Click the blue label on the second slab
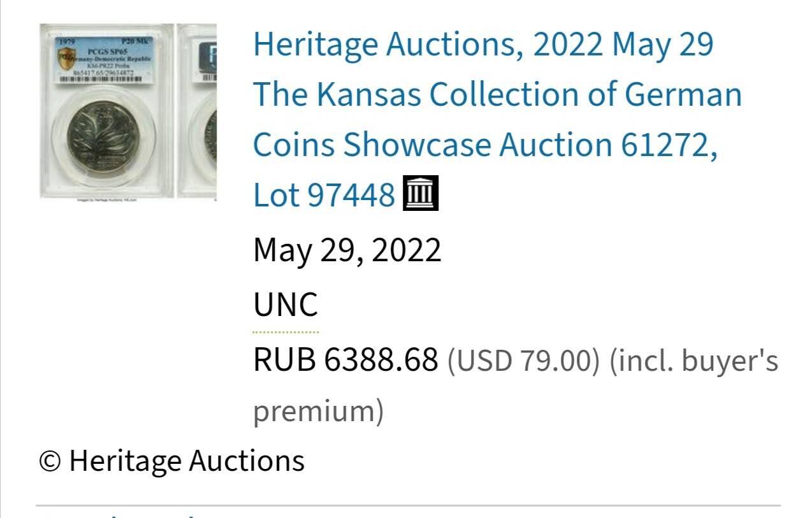The width and height of the screenshot is (812, 518). [x=207, y=54]
